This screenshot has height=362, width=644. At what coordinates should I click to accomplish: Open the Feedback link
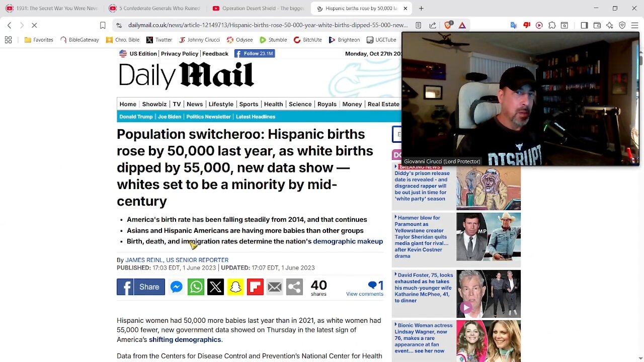215,53
